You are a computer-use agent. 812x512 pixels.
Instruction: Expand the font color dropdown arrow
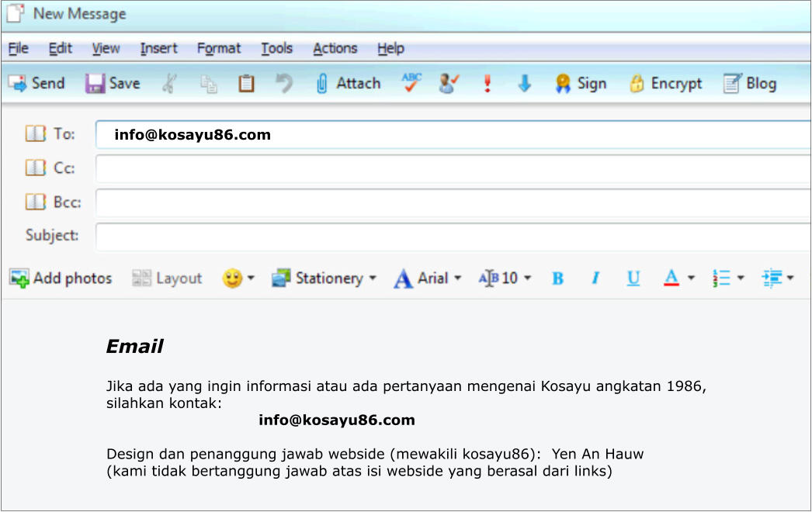point(691,278)
